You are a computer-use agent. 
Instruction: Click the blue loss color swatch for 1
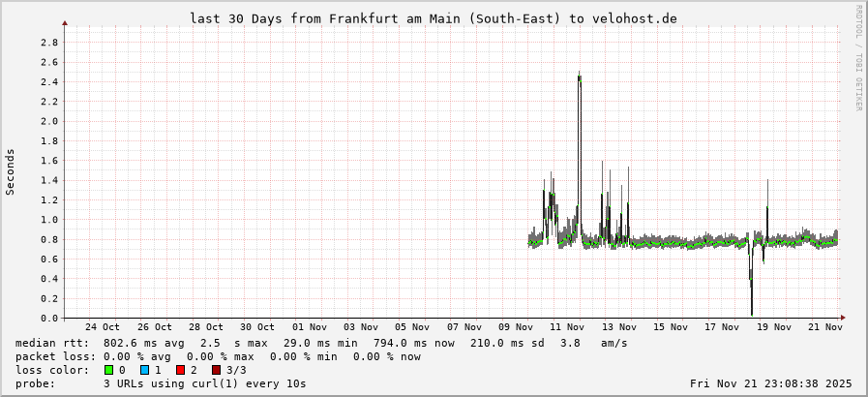144,370
